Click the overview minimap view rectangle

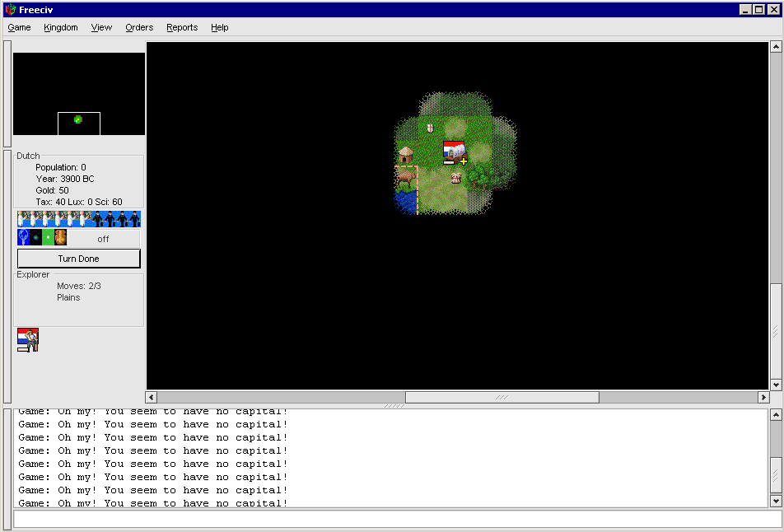(x=79, y=124)
